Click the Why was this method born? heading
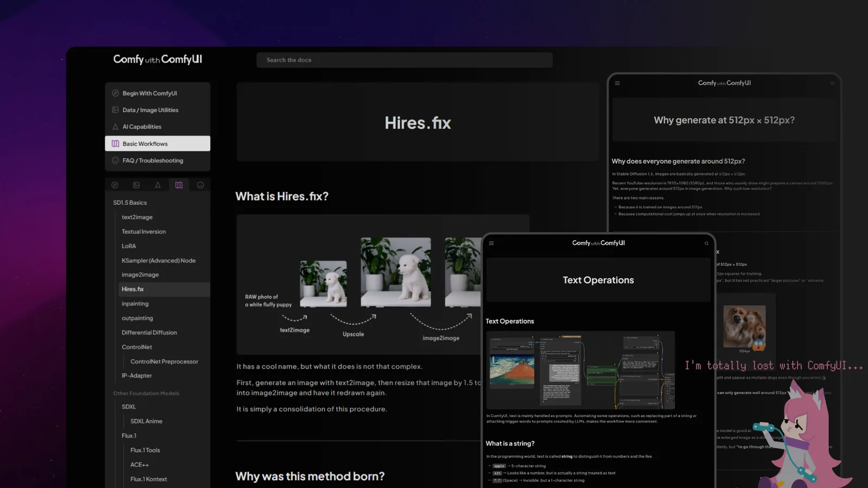868x488 pixels. point(310,476)
